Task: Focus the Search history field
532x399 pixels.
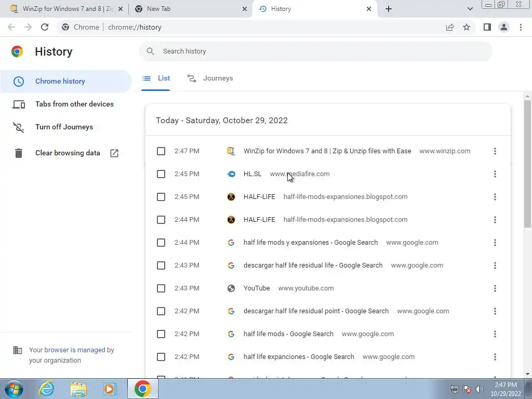Action: coord(315,51)
